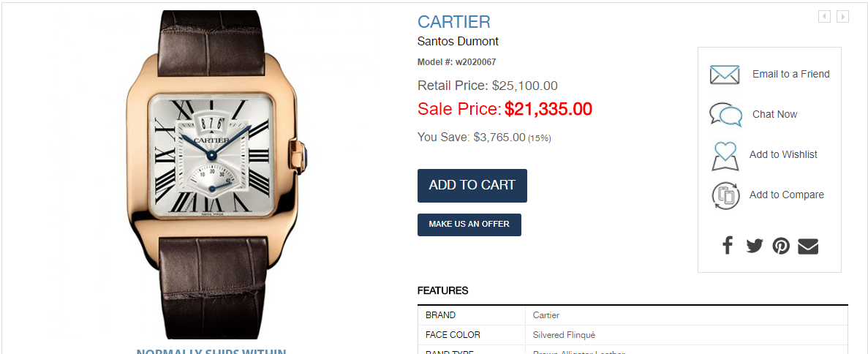Image resolution: width=868 pixels, height=354 pixels.
Task: Share on Twitter bird icon
Action: coord(754,246)
